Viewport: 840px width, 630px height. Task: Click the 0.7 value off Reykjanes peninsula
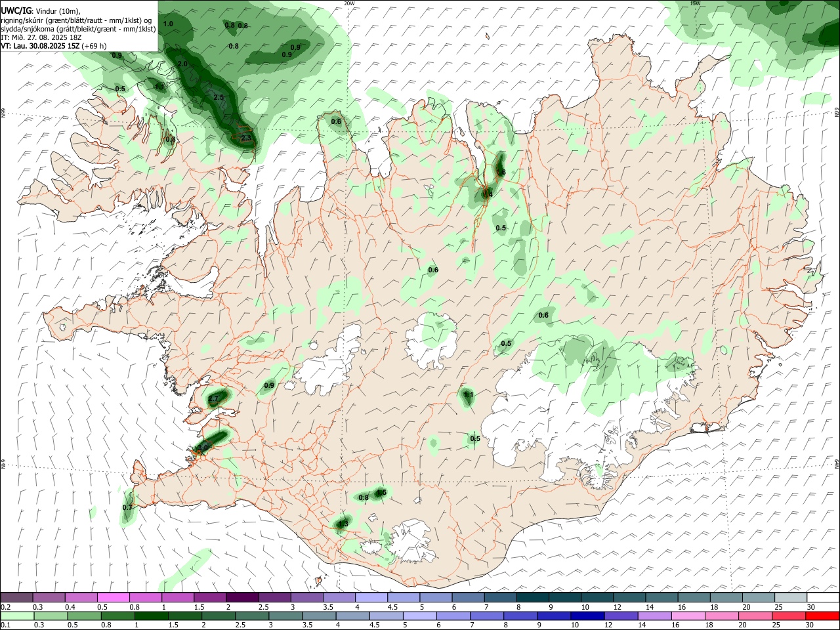pos(127,507)
